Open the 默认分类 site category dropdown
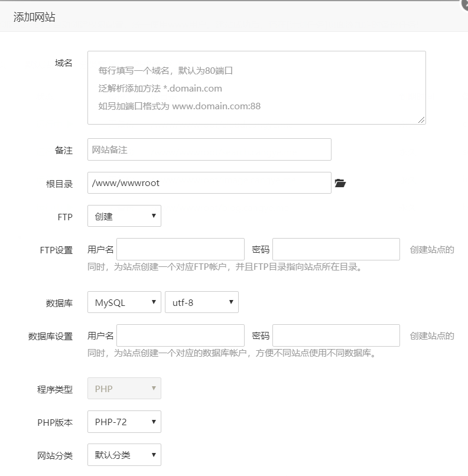468x476 pixels. pos(124,455)
